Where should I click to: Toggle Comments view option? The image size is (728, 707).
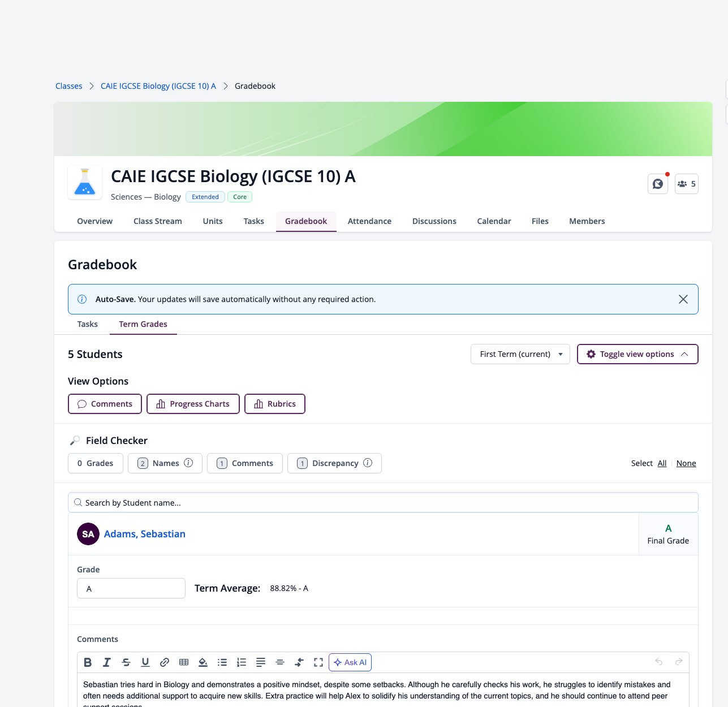click(x=105, y=404)
